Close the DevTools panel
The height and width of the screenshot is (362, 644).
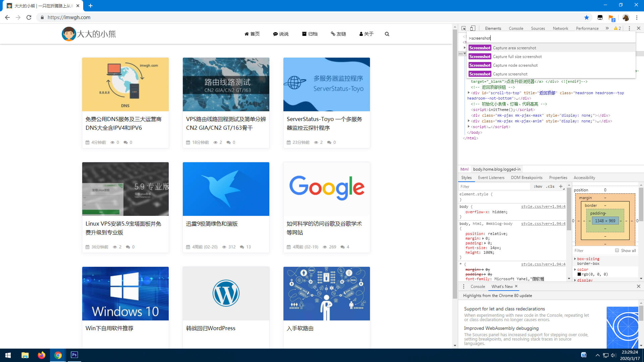point(639,28)
